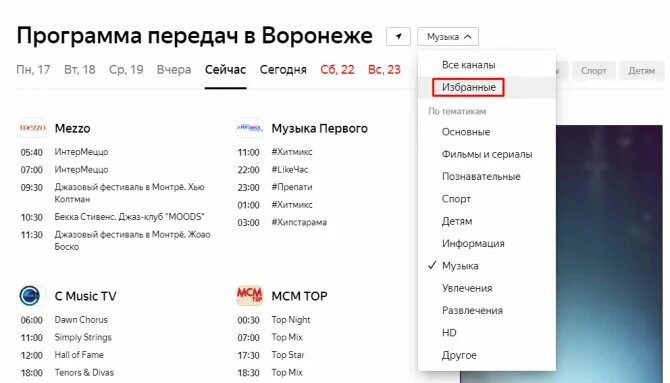Viewport: 670px width, 383px height.
Task: Select Все каналы in dropdown
Action: (468, 65)
